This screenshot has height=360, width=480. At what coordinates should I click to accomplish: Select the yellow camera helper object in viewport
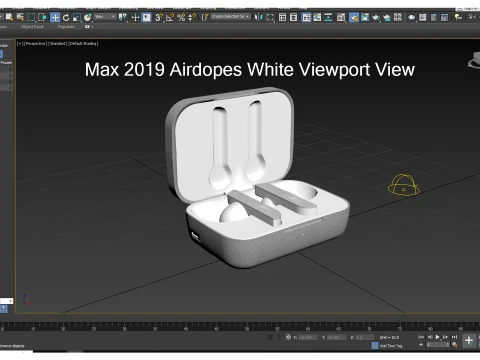tap(404, 185)
